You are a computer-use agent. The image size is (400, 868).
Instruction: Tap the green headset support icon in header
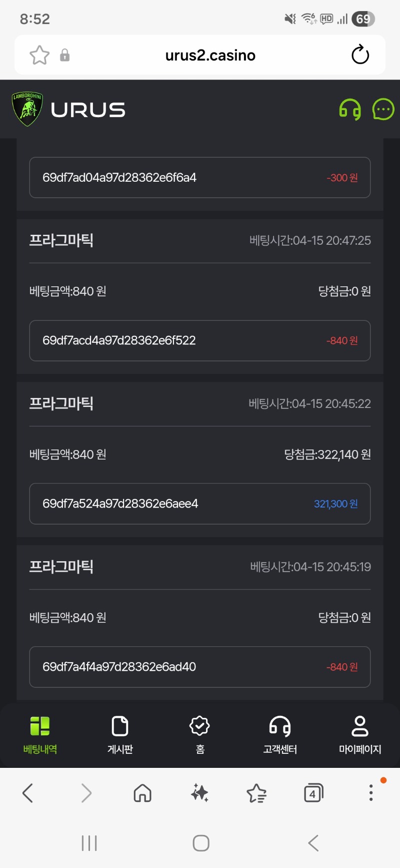tap(350, 110)
